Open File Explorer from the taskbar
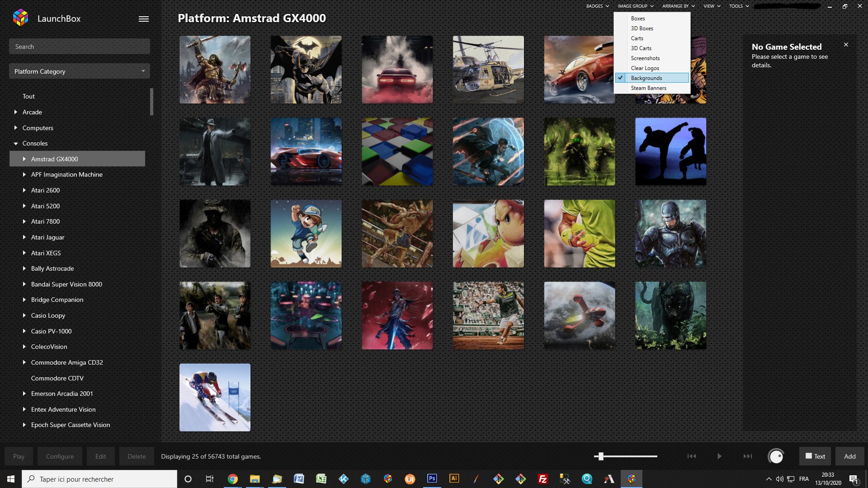The image size is (868, 488). click(255, 479)
